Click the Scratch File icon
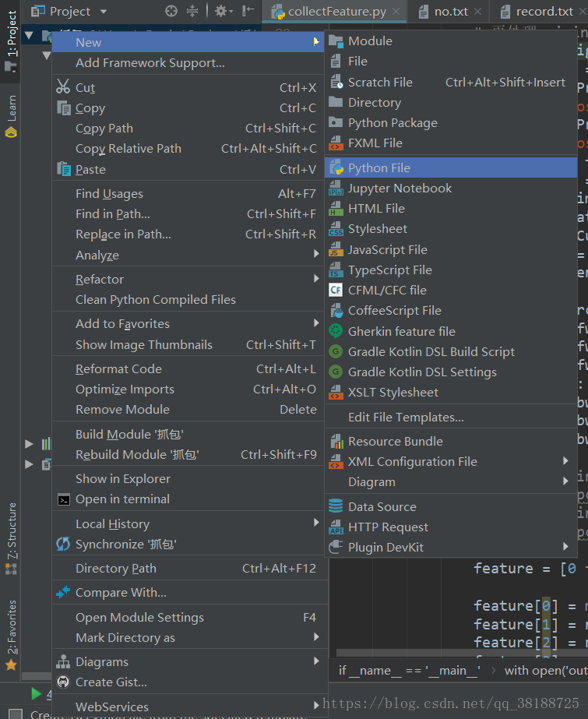 (336, 82)
